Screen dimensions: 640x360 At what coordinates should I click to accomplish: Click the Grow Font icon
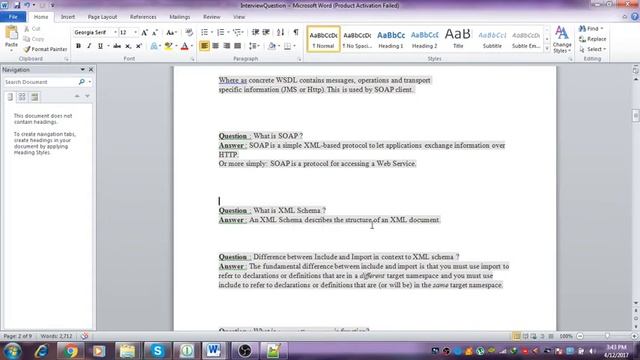tap(144, 32)
